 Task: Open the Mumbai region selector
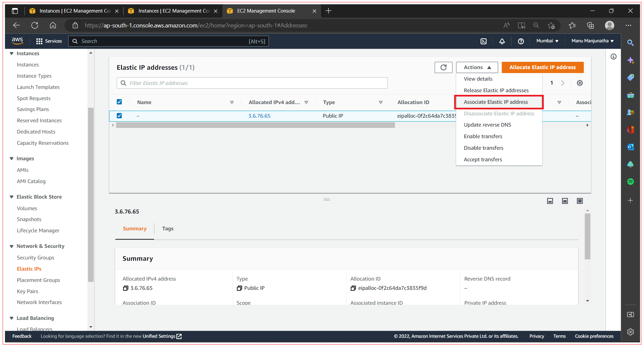click(x=547, y=41)
